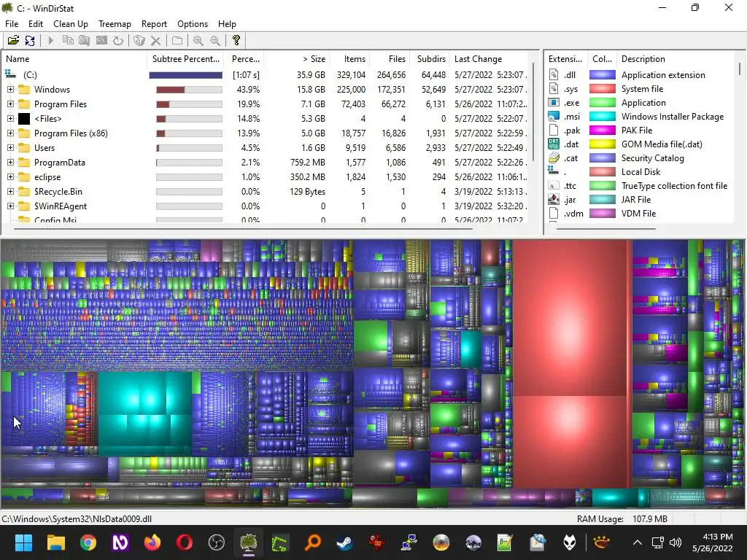Screen dimensions: 747x560
Task: Select the .exe extension application icon
Action: (554, 102)
